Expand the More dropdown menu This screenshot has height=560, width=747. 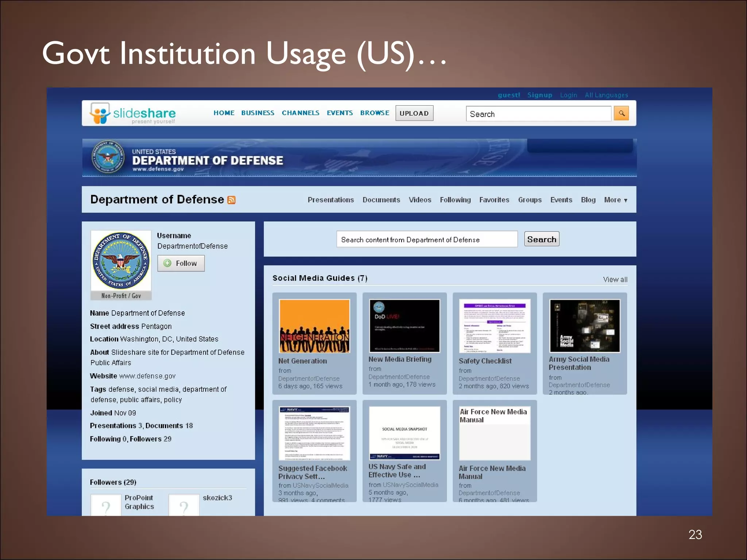615,200
